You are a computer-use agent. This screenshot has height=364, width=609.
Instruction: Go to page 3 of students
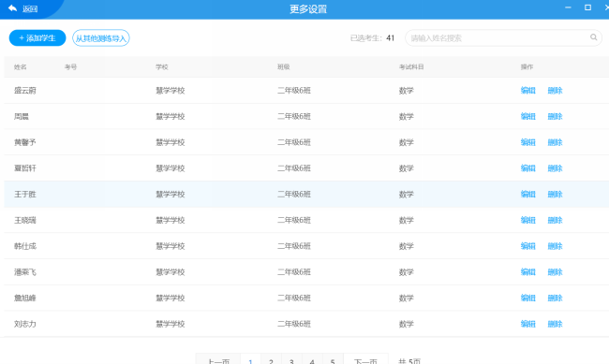291,360
